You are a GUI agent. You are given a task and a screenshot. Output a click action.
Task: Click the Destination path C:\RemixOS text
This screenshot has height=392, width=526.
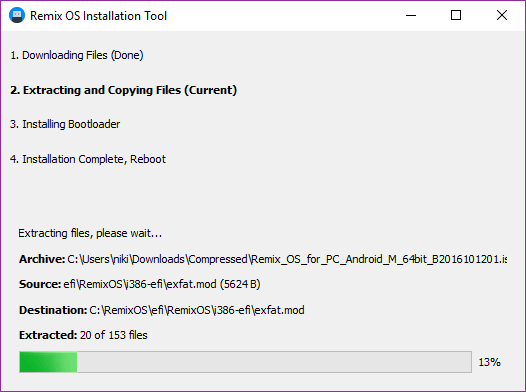pyautogui.click(x=197, y=310)
